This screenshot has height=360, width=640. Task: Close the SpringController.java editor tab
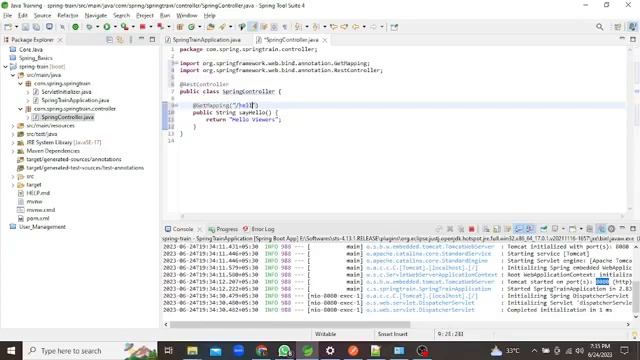(x=325, y=40)
